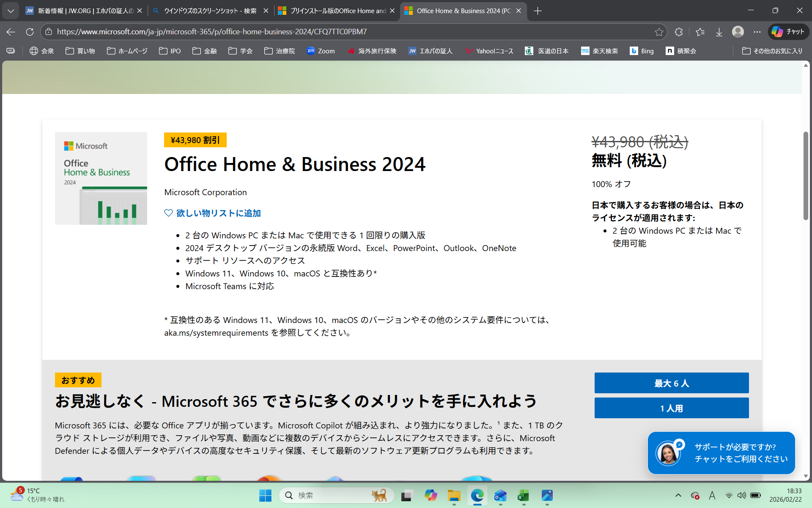Open the Extensions puzzle icon
Image resolution: width=812 pixels, height=508 pixels.
coord(678,32)
